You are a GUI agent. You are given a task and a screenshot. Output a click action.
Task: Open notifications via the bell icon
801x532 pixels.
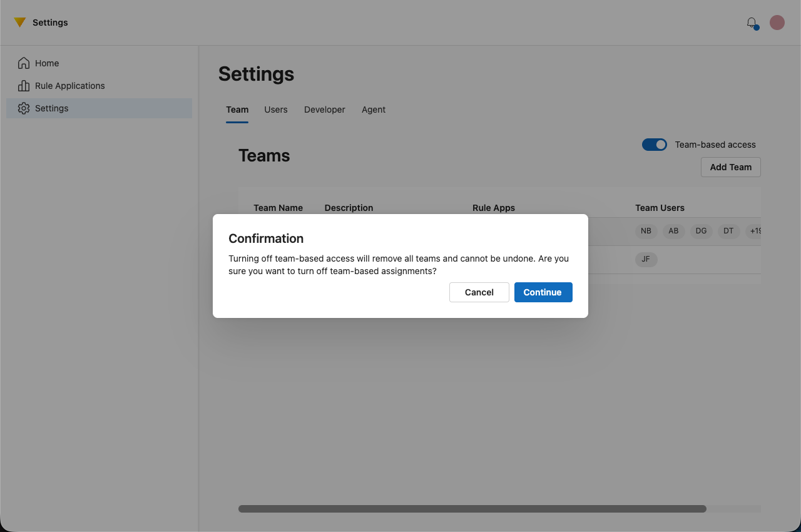pos(752,23)
